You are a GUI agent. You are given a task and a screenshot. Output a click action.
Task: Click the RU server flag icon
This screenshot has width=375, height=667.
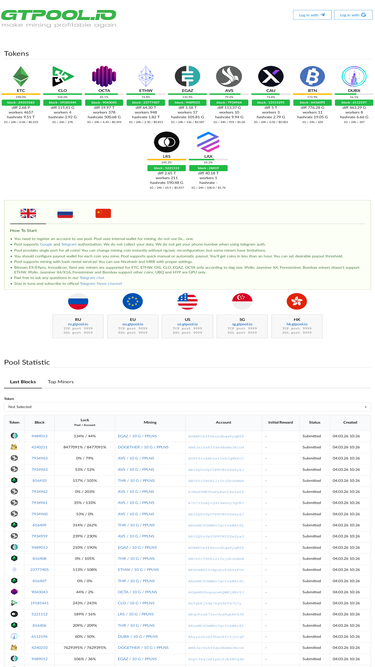(78, 301)
